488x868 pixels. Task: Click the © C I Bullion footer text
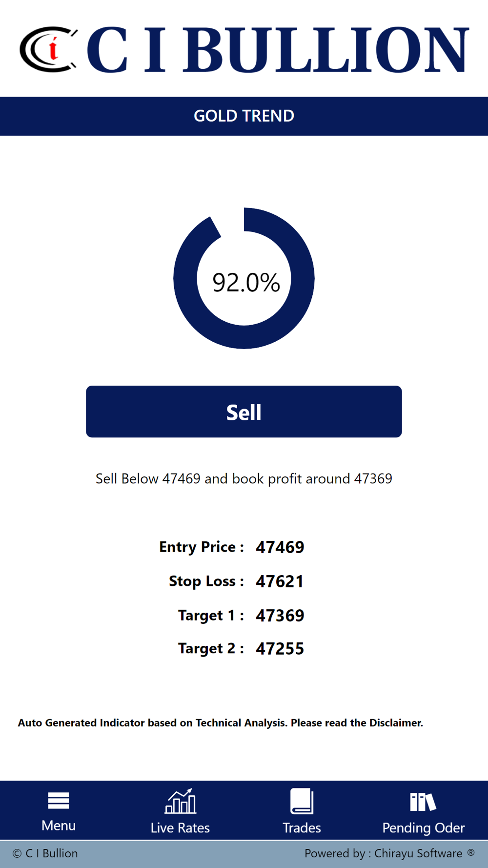(x=45, y=853)
